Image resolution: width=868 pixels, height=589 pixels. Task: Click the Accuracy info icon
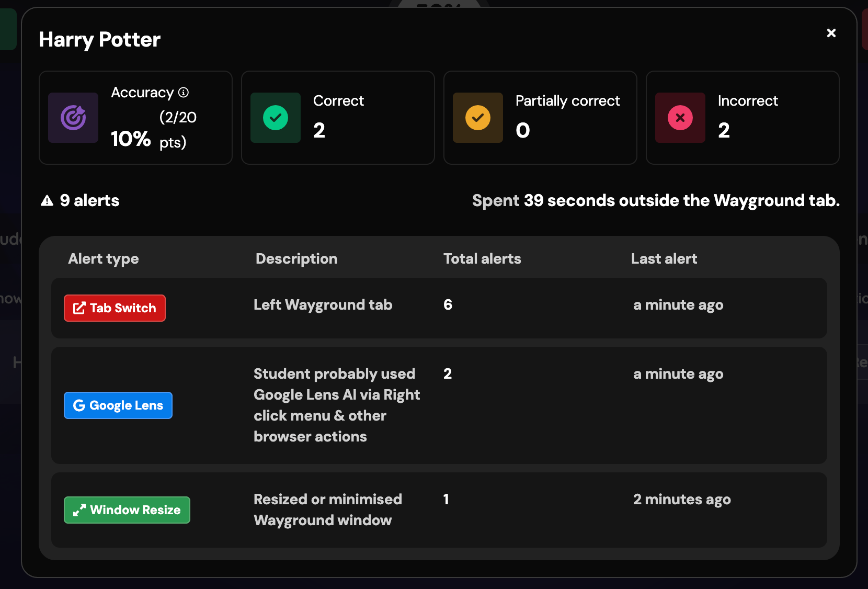coord(184,93)
